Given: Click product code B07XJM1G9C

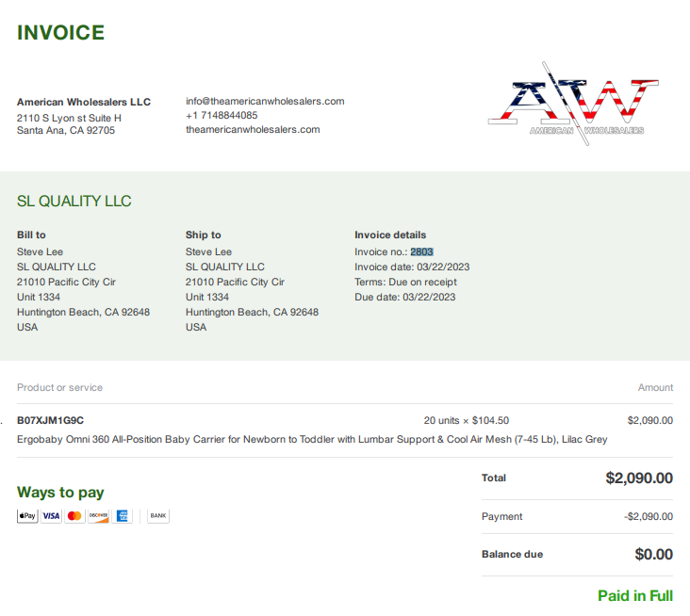Looking at the screenshot, I should [50, 420].
